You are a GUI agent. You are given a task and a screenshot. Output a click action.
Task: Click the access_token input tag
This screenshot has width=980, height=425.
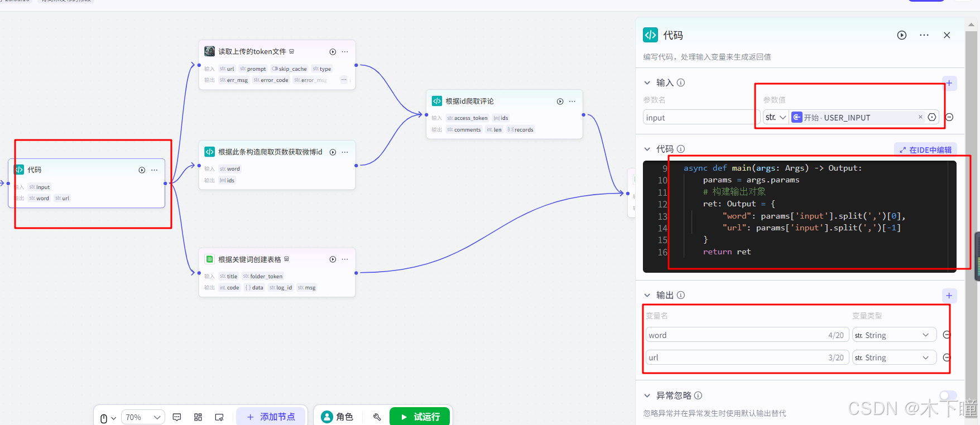click(467, 118)
